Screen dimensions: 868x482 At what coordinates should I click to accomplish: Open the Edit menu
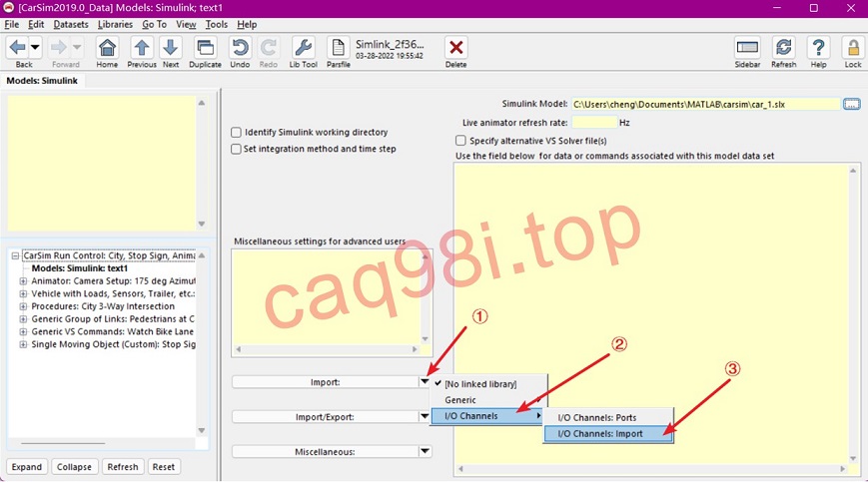tap(36, 24)
